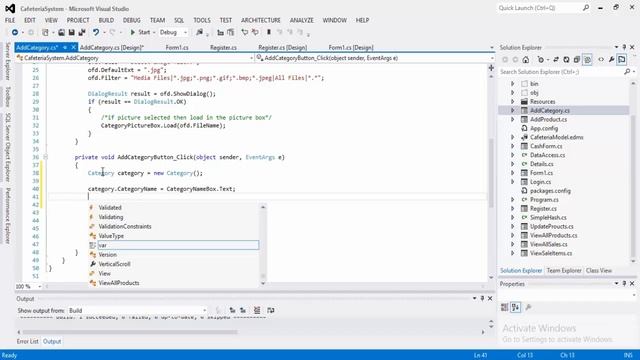
Task: Select SimpleHash.cs in Solution Explorer
Action: click(x=548, y=218)
